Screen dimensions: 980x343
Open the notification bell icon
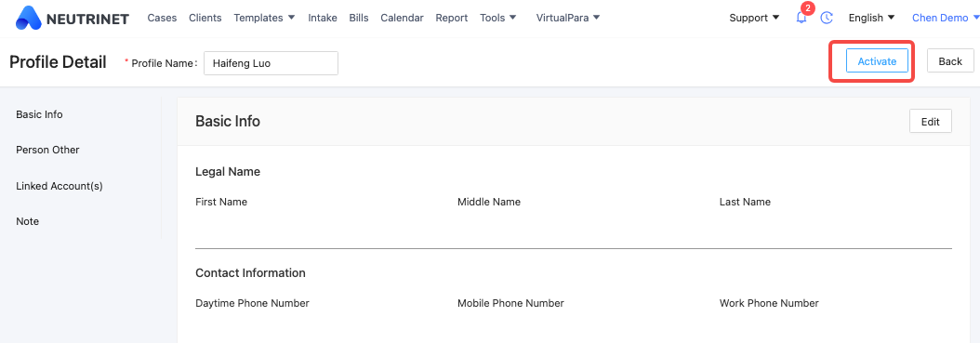[801, 18]
